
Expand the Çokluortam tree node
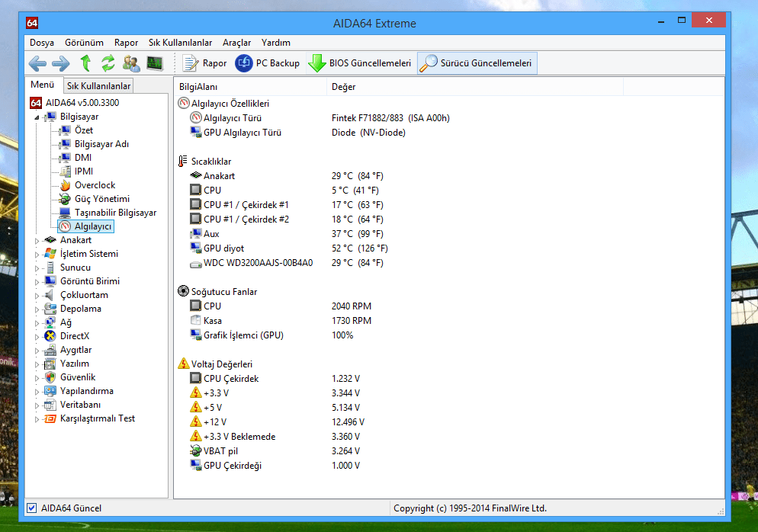tap(37, 295)
